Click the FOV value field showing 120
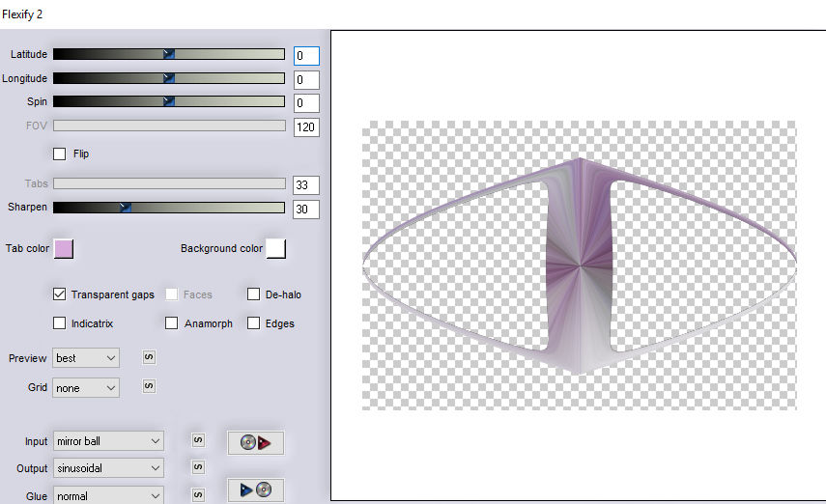826x504 pixels. tap(306, 126)
